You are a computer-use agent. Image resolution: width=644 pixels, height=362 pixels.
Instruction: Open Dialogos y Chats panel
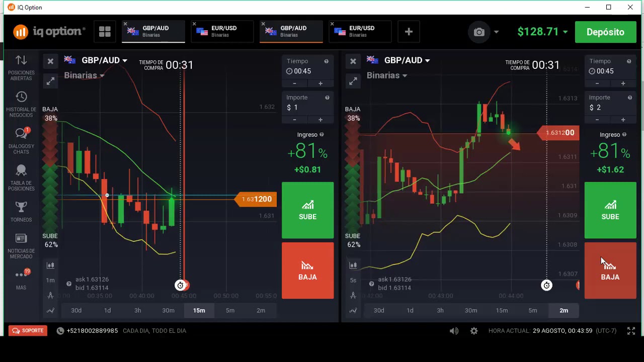pos(21,141)
